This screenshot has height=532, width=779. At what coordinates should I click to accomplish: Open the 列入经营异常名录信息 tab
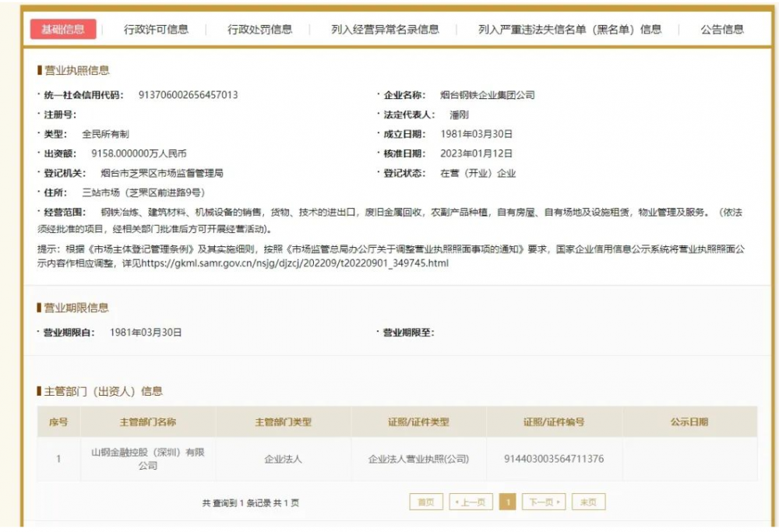tap(385, 30)
